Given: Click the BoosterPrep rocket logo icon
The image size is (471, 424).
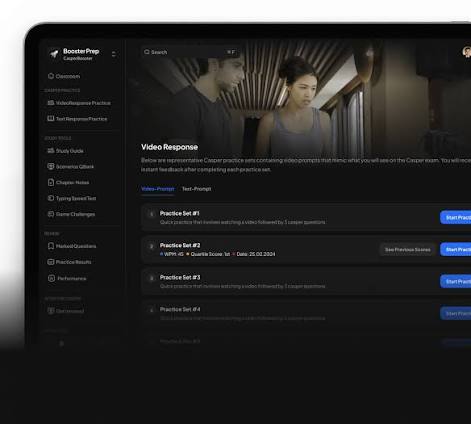Looking at the screenshot, I should [x=54, y=54].
